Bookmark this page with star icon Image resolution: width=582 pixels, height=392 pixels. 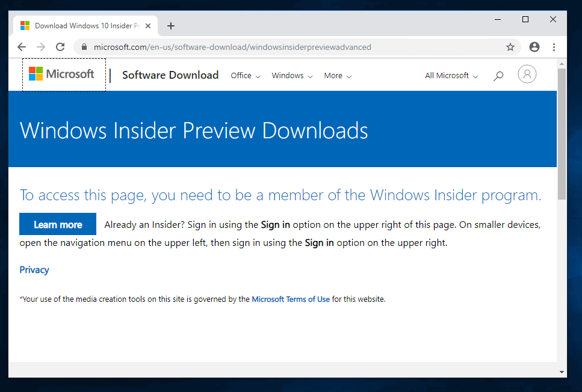pyautogui.click(x=510, y=47)
